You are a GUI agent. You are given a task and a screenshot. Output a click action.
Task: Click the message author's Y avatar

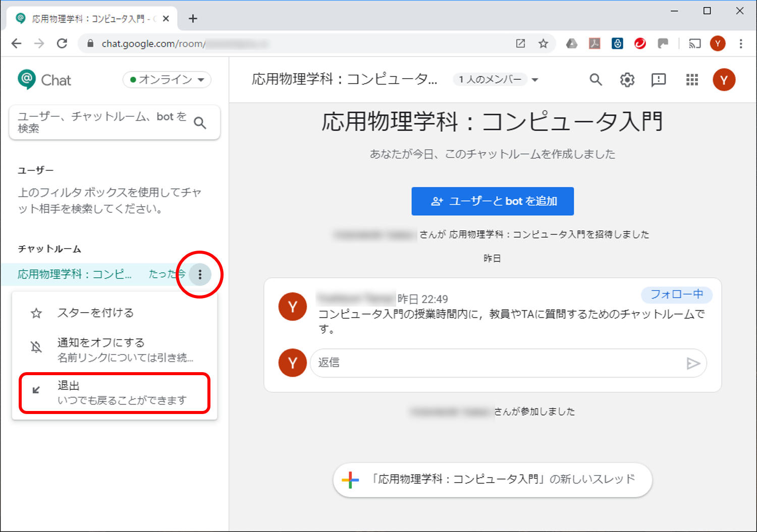pos(292,307)
